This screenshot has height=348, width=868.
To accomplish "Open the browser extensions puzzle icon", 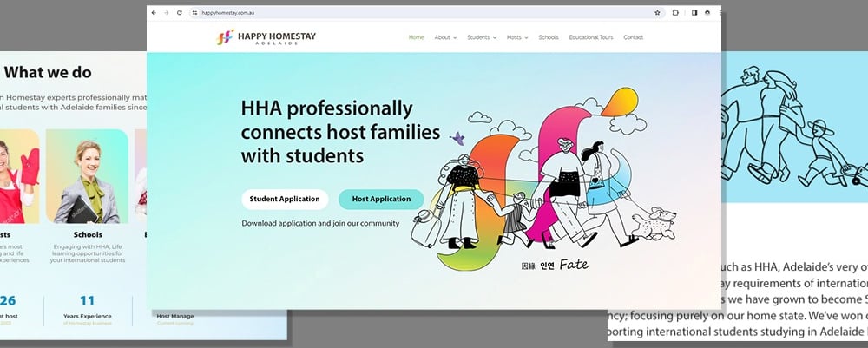I will (675, 13).
